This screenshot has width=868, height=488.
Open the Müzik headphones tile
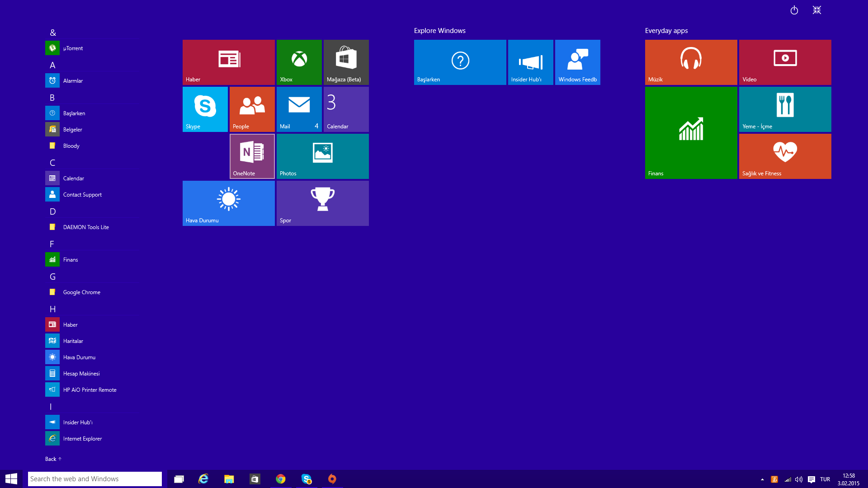click(x=691, y=62)
